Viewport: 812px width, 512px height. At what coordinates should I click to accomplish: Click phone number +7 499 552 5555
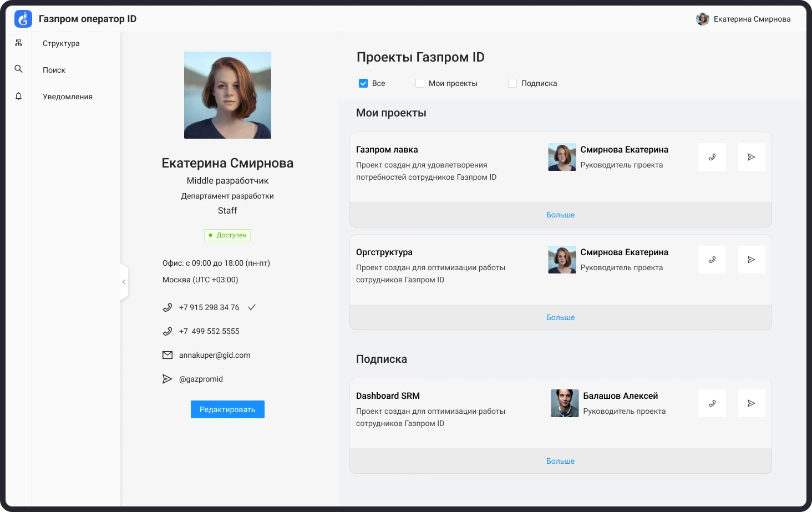click(x=209, y=331)
